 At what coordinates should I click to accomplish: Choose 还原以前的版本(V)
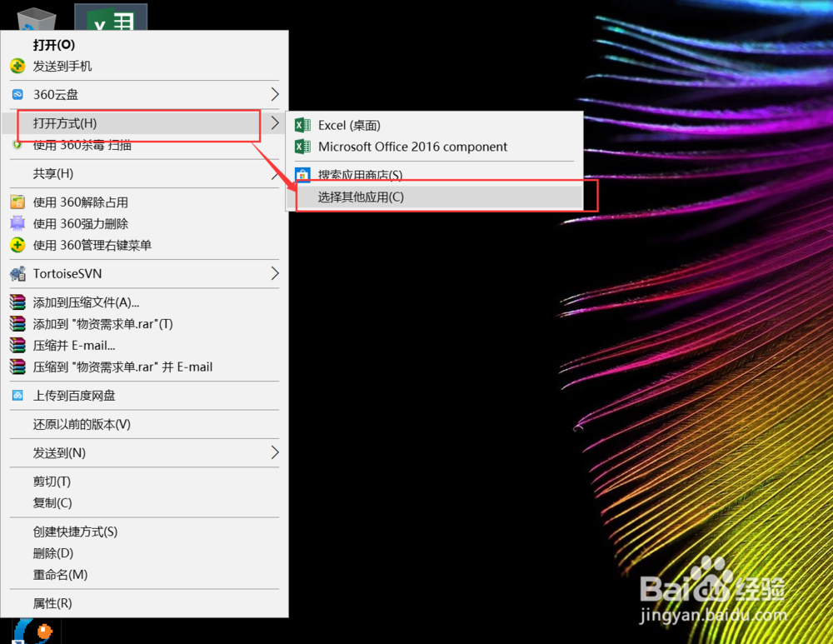click(x=144, y=424)
